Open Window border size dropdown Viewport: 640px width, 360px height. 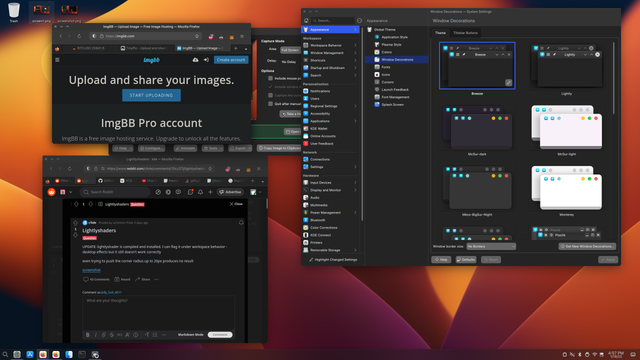pyautogui.click(x=491, y=247)
